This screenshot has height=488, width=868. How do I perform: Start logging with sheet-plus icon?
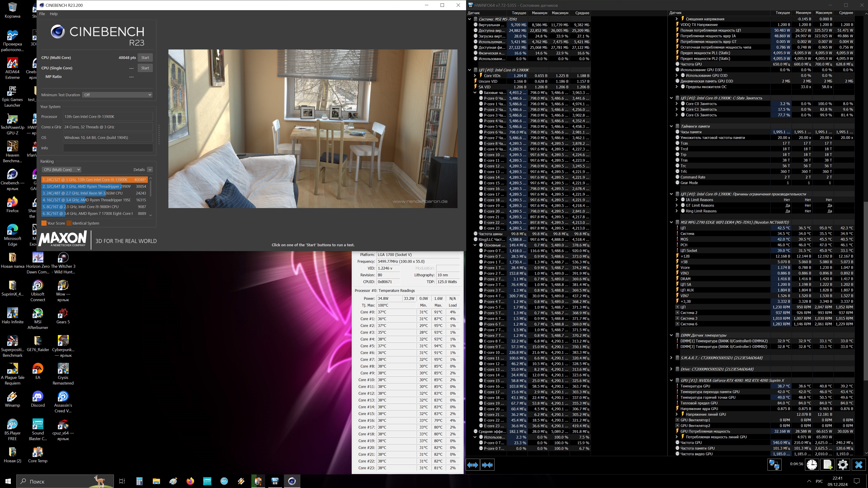tap(828, 465)
